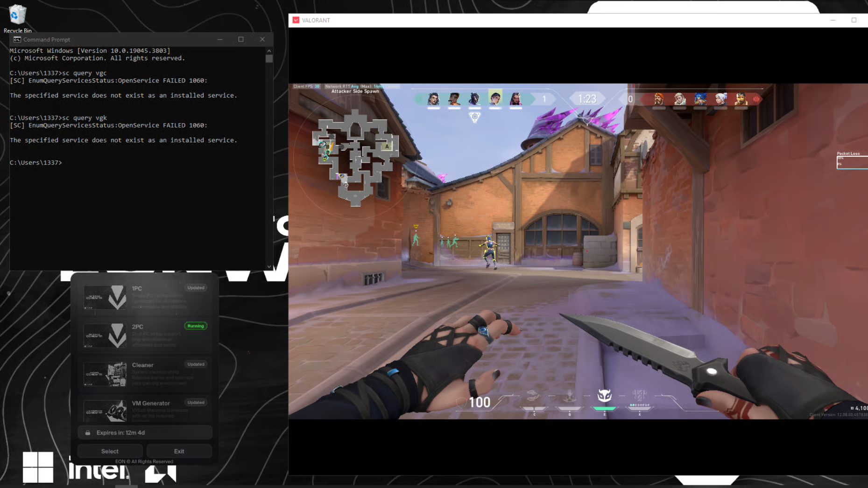Maximize the VALORANT window
The image size is (868, 488).
854,20
